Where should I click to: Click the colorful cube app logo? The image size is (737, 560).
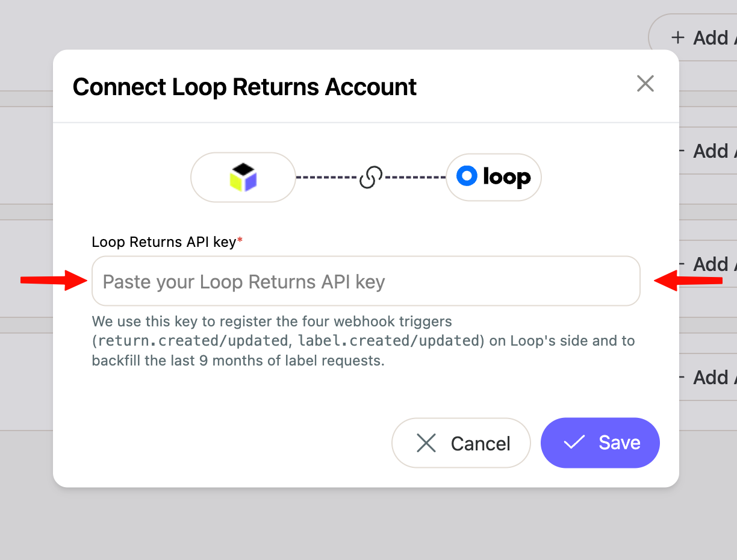[243, 178]
